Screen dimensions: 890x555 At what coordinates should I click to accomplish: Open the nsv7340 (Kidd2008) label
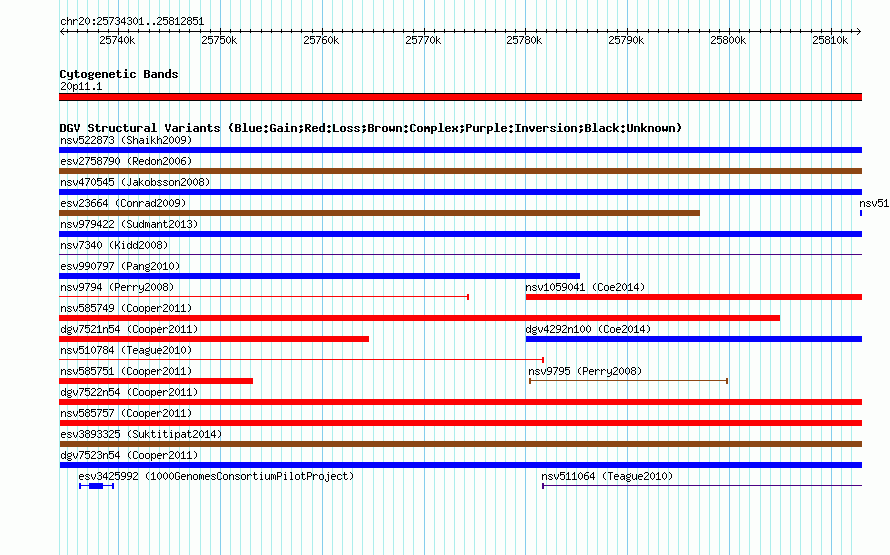click(x=114, y=245)
